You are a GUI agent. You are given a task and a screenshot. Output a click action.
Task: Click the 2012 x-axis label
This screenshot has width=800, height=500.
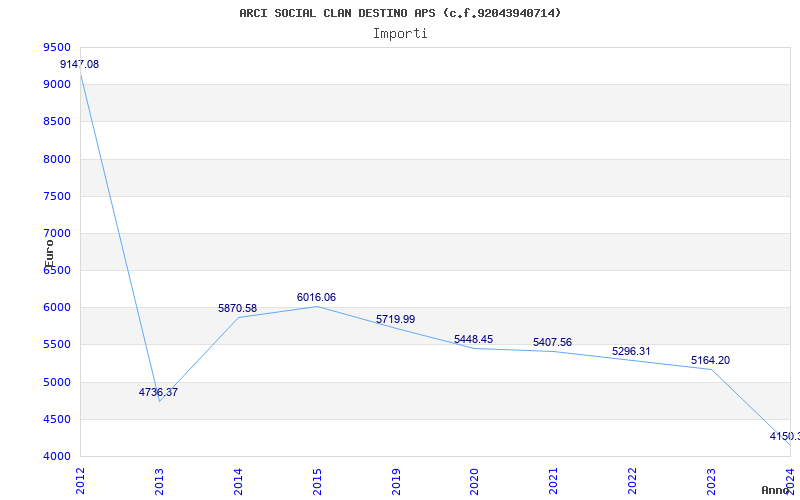81,481
